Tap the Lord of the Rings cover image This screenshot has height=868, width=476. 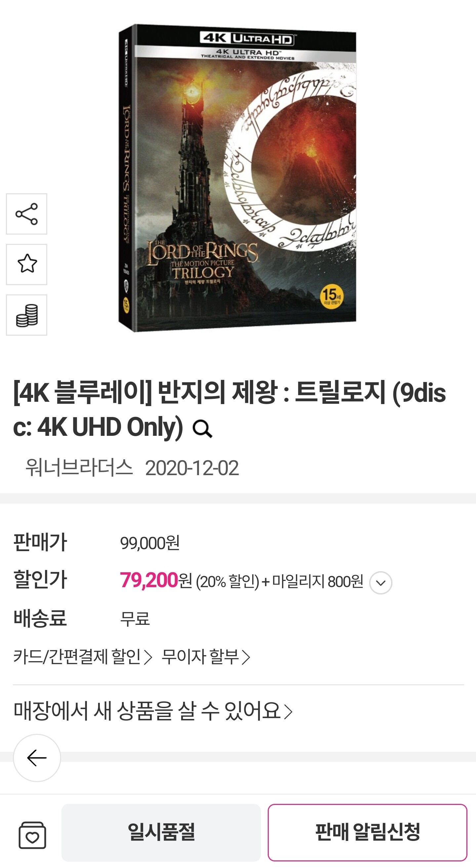pyautogui.click(x=237, y=178)
